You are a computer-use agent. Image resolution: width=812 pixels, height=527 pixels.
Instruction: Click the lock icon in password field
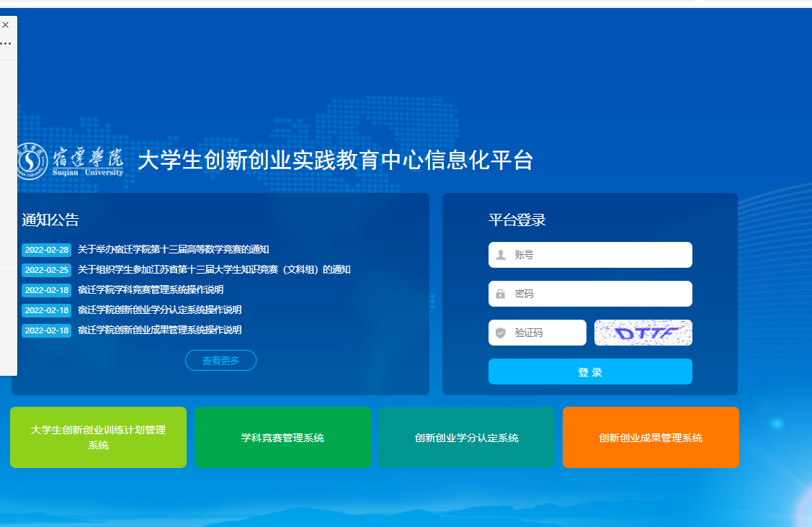(501, 294)
